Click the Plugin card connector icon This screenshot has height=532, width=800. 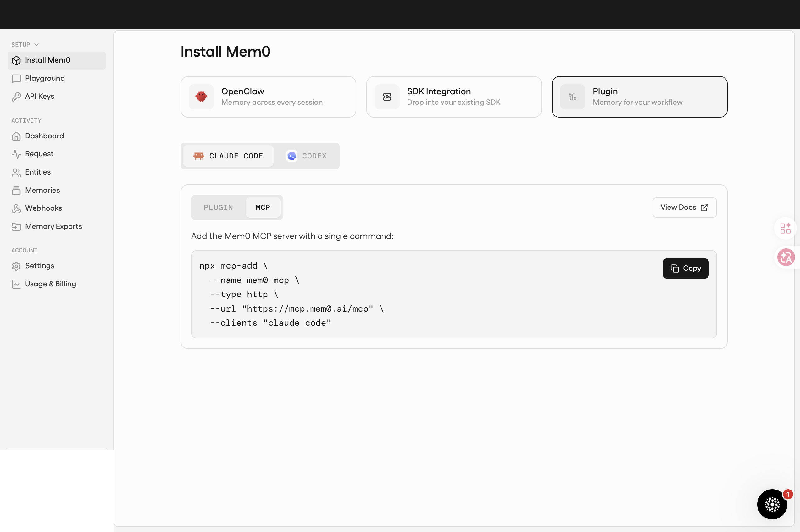coord(573,97)
